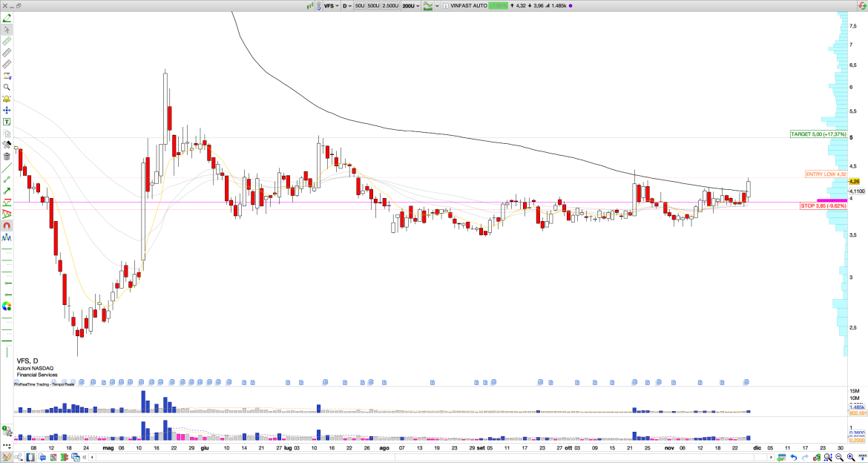Collapse the status bar with the chevron
This screenshot has width=868, height=463.
85,458
